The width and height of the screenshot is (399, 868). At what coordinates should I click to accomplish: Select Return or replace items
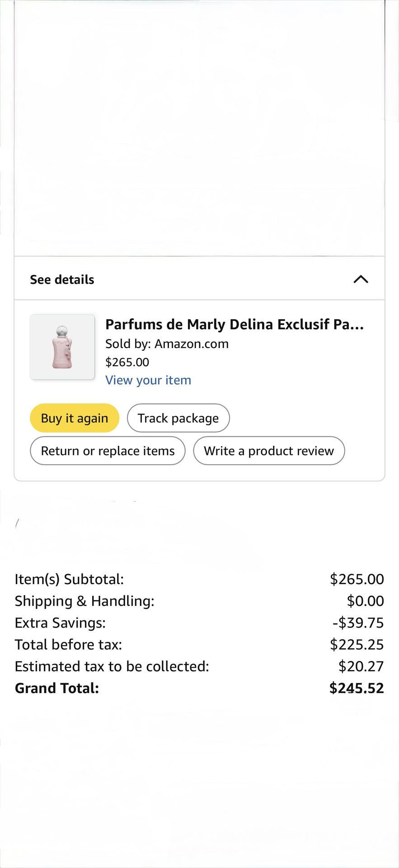(108, 451)
